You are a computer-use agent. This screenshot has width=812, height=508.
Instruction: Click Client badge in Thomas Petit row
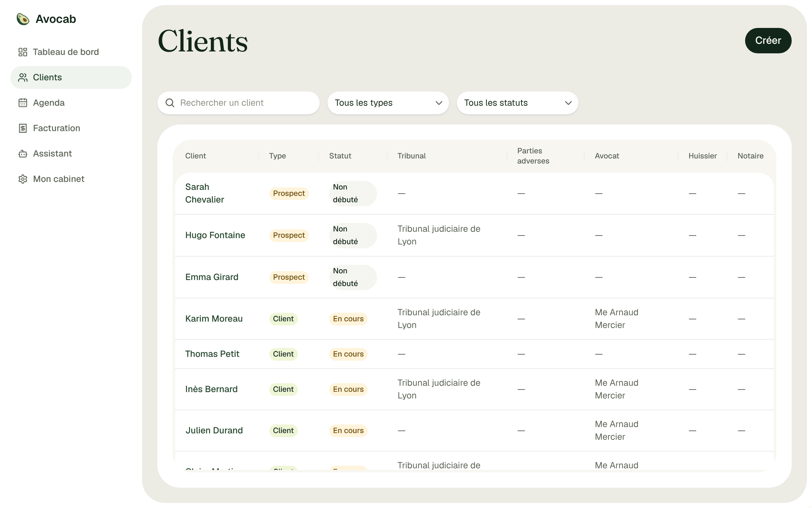(283, 354)
